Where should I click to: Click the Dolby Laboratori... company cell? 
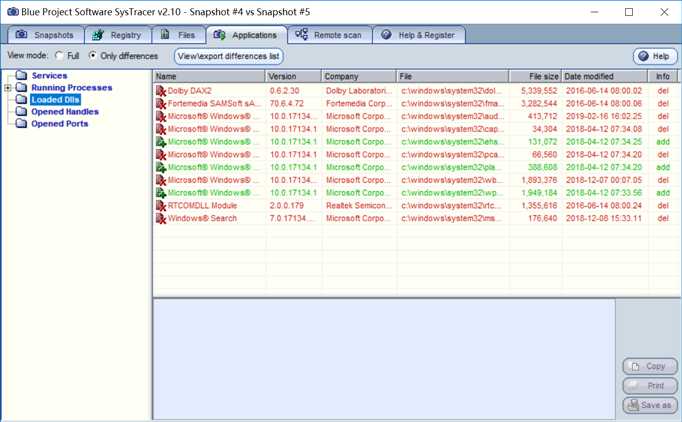[359, 90]
